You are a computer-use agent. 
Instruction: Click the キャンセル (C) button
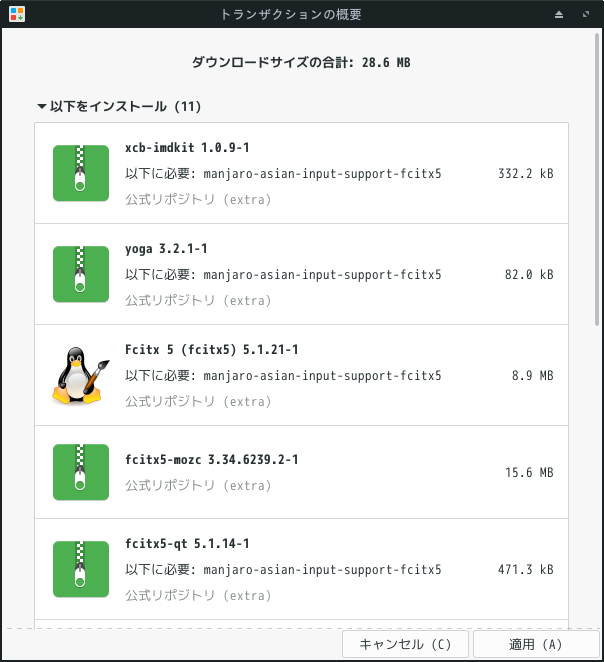(x=405, y=644)
